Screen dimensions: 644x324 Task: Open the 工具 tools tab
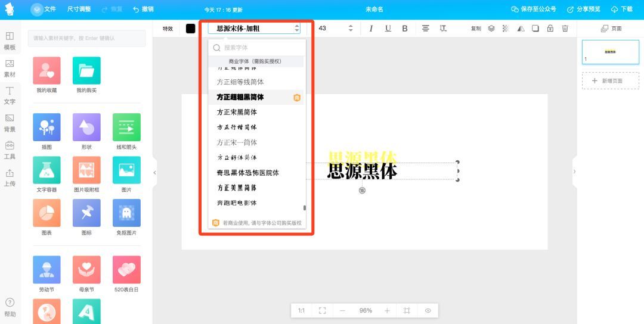click(x=10, y=150)
